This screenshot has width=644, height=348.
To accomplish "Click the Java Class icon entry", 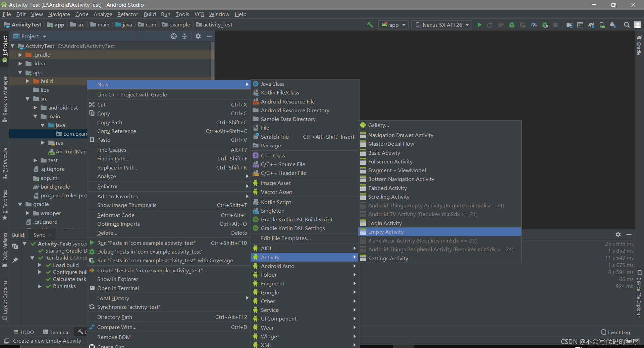I will coord(256,84).
